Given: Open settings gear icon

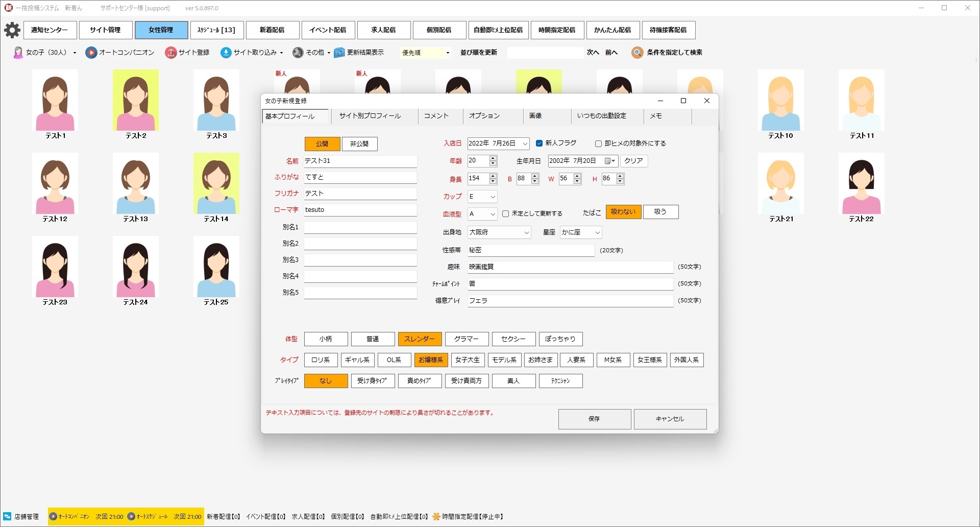Looking at the screenshot, I should 12,30.
